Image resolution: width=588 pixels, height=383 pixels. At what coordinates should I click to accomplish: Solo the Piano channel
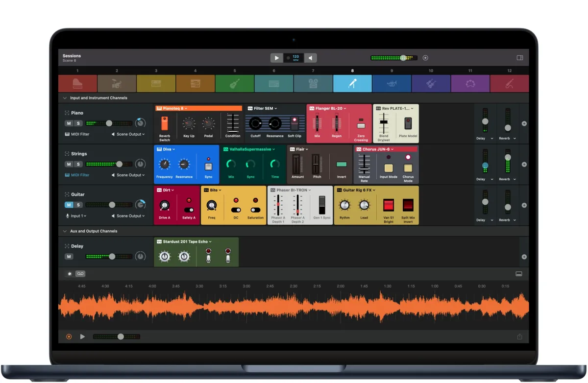coord(78,123)
